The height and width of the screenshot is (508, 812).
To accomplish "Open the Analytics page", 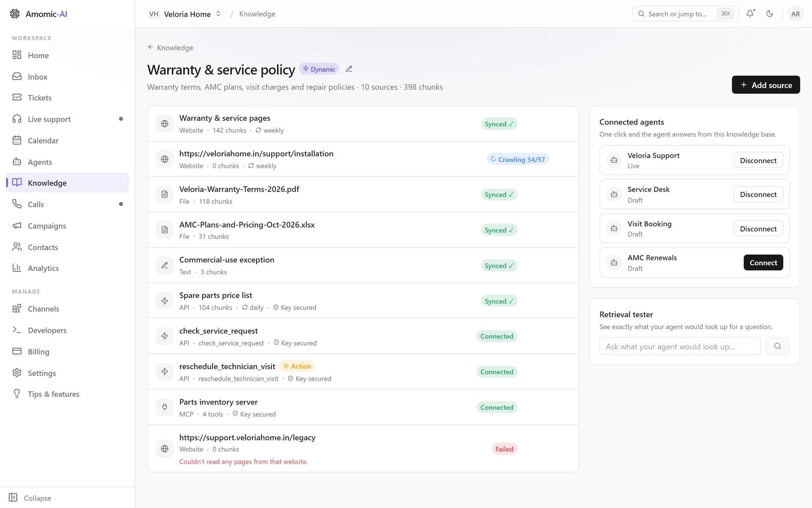I will [68, 268].
